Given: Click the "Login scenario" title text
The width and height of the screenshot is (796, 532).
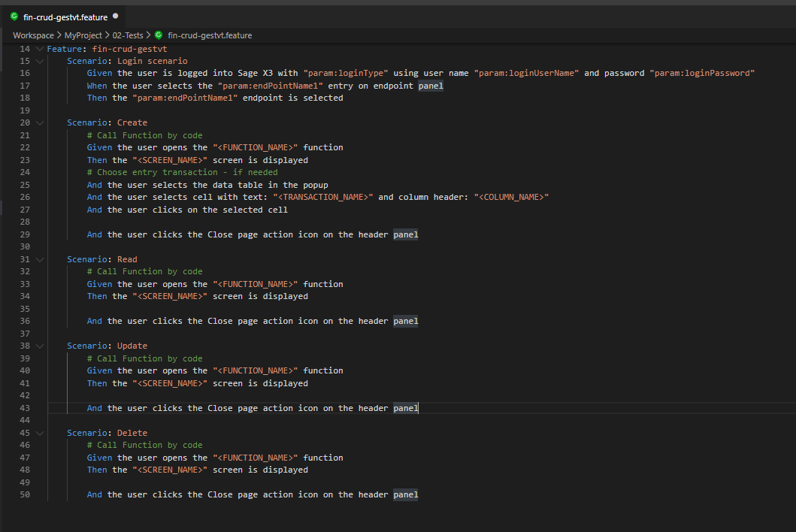Looking at the screenshot, I should point(153,61).
